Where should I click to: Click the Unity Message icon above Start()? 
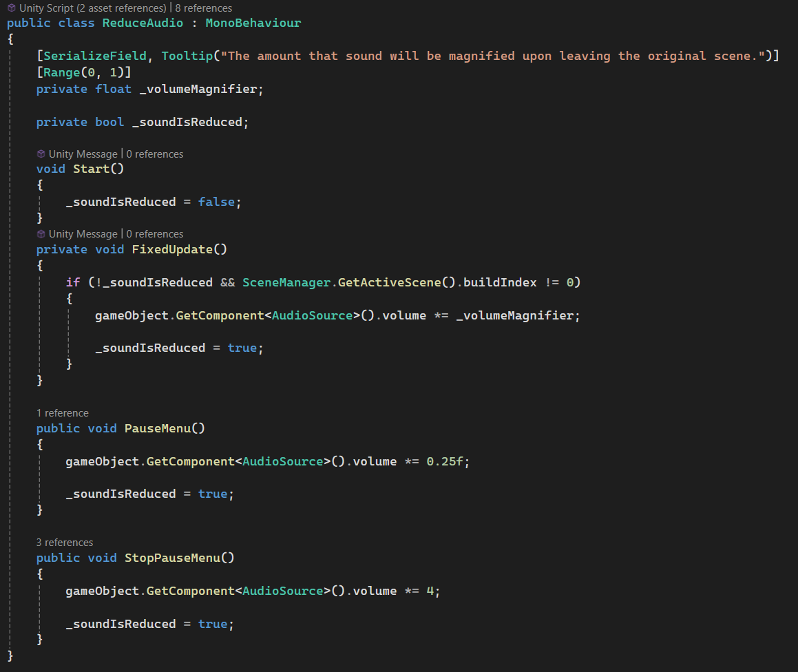tap(41, 154)
